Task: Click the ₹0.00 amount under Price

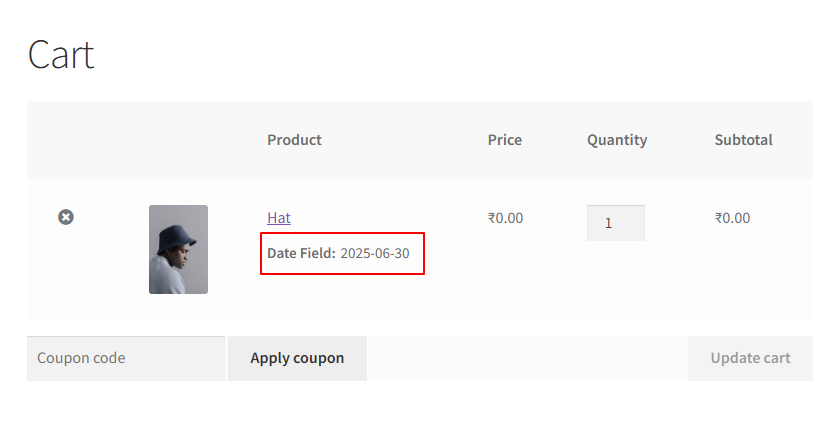Action: [x=505, y=218]
